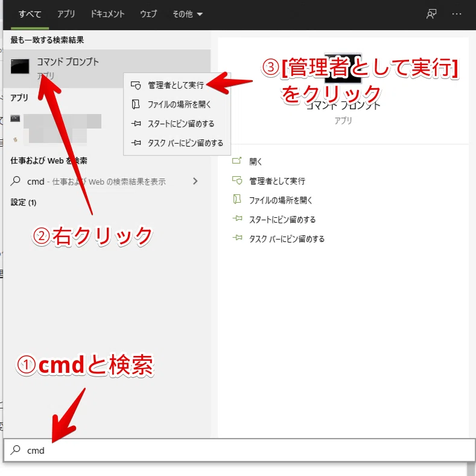Select the コマンド プロンプト best match result
476x476 pixels.
pyautogui.click(x=107, y=69)
